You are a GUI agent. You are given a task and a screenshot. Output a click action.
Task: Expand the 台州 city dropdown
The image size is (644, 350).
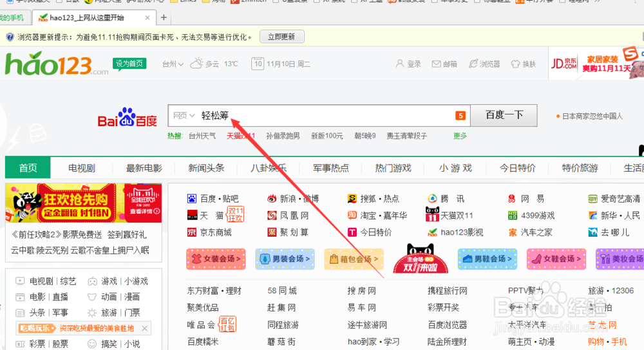[x=173, y=64]
